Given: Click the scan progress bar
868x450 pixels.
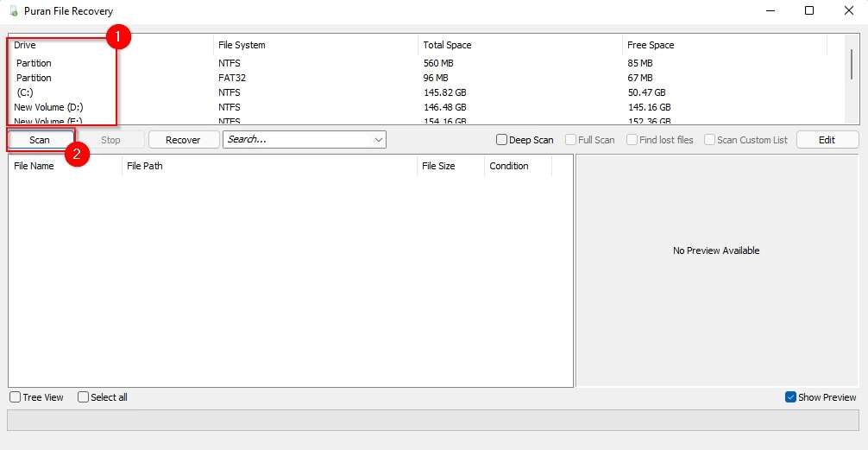Looking at the screenshot, I should [x=433, y=420].
